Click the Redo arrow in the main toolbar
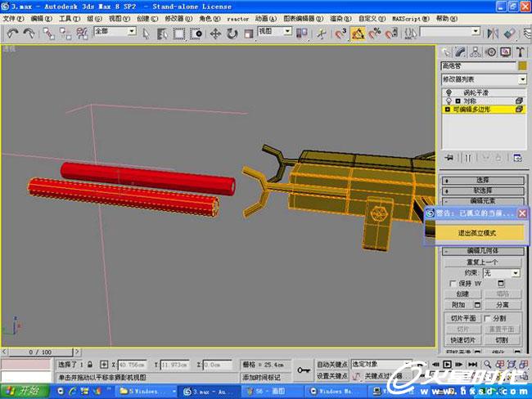This screenshot has height=399, width=532. coord(29,34)
